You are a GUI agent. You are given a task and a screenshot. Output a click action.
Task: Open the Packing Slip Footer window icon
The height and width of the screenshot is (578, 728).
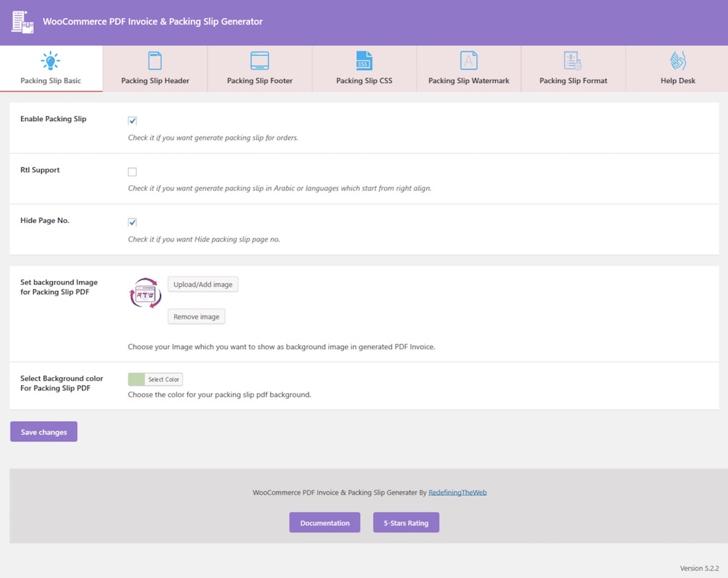pos(259,61)
